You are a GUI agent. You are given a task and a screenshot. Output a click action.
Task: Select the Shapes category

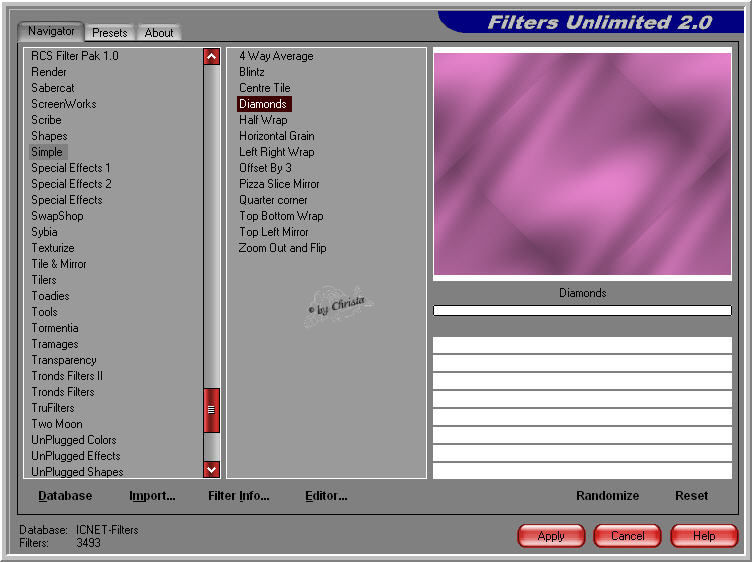(49, 136)
